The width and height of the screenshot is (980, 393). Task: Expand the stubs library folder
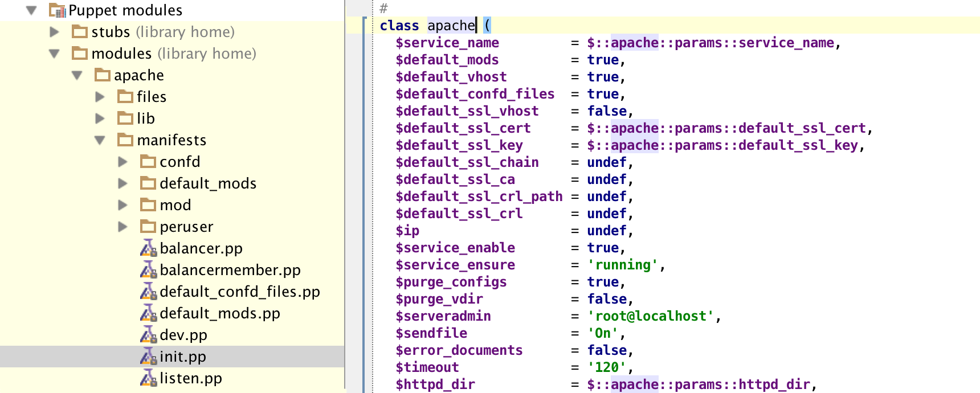point(55,32)
